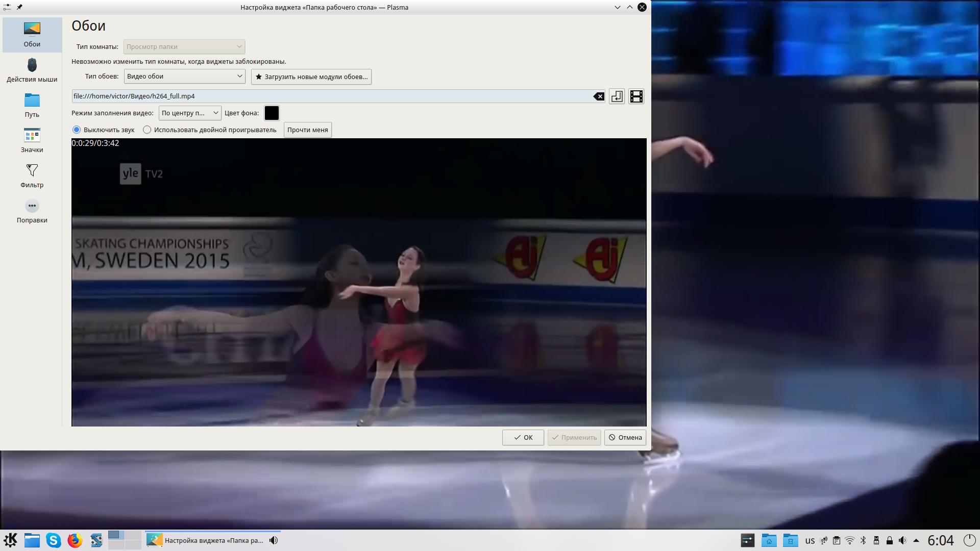This screenshot has width=980, height=551.
Task: Expand the Тип обоев dropdown
Action: 184,77
